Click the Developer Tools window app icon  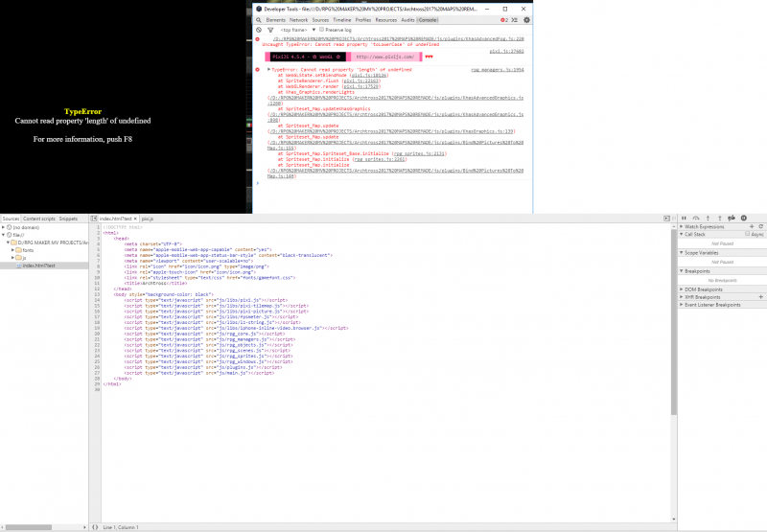[259, 9]
